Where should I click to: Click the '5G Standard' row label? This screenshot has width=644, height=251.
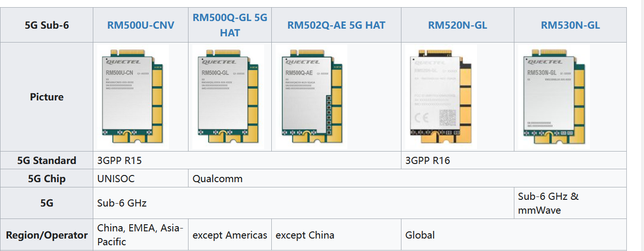tap(47, 160)
